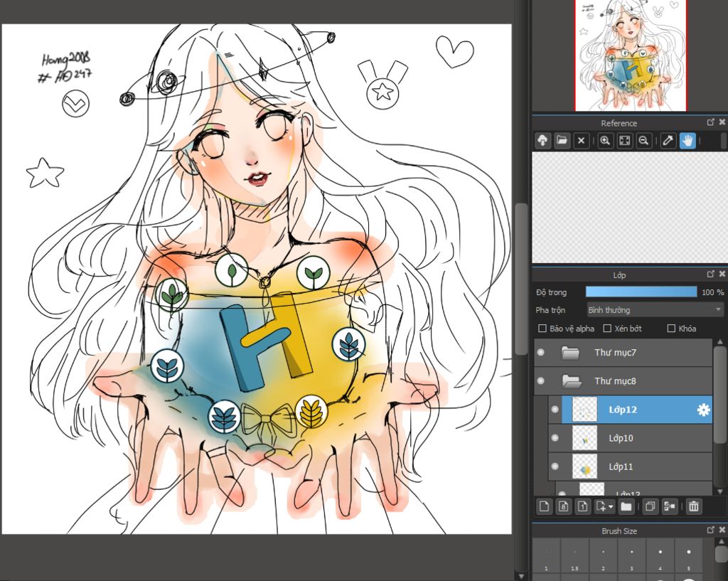The width and height of the screenshot is (728, 581).
Task: Select the Lớp10 layer
Action: pyautogui.click(x=630, y=438)
